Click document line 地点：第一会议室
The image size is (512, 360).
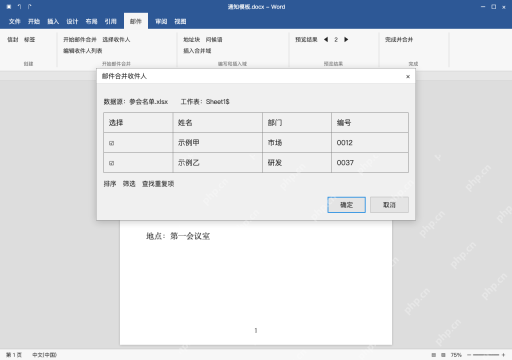coord(178,236)
